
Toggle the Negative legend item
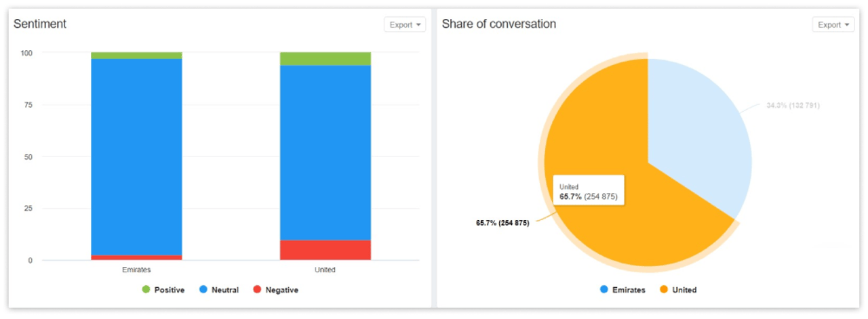pyautogui.click(x=281, y=290)
